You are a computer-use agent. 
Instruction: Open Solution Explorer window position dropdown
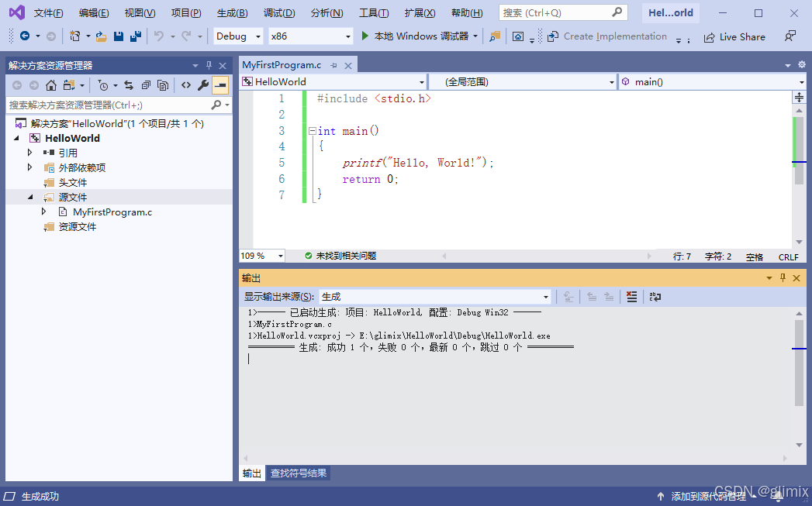(195, 66)
